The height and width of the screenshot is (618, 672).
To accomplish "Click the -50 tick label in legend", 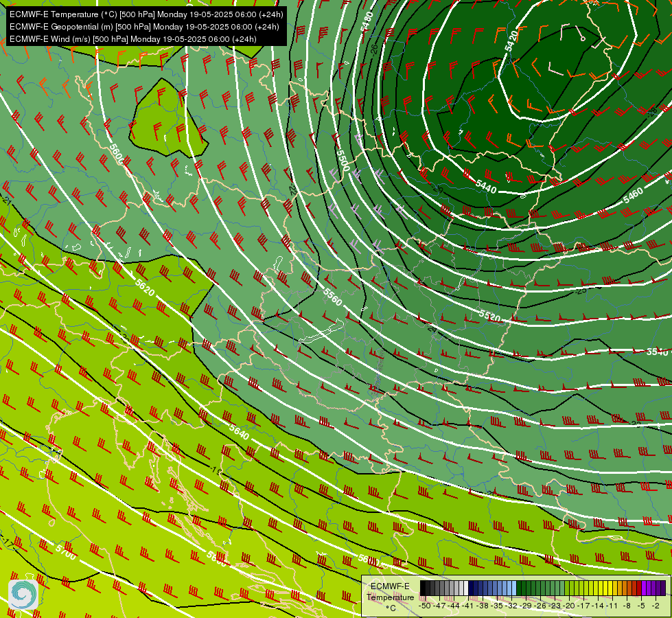I will (425, 606).
